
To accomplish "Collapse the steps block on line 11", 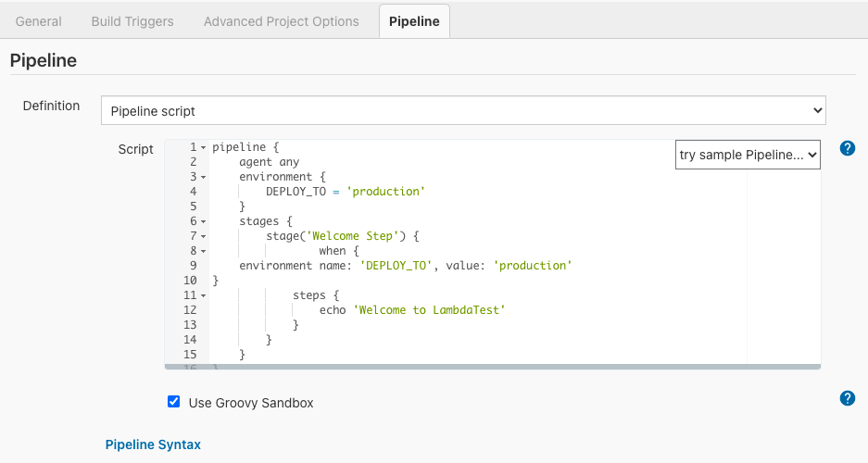I will click(x=204, y=295).
